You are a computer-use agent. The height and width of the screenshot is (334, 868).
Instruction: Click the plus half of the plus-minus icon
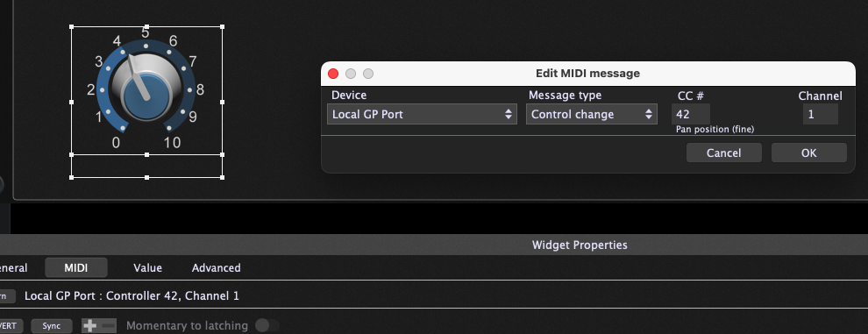point(89,326)
